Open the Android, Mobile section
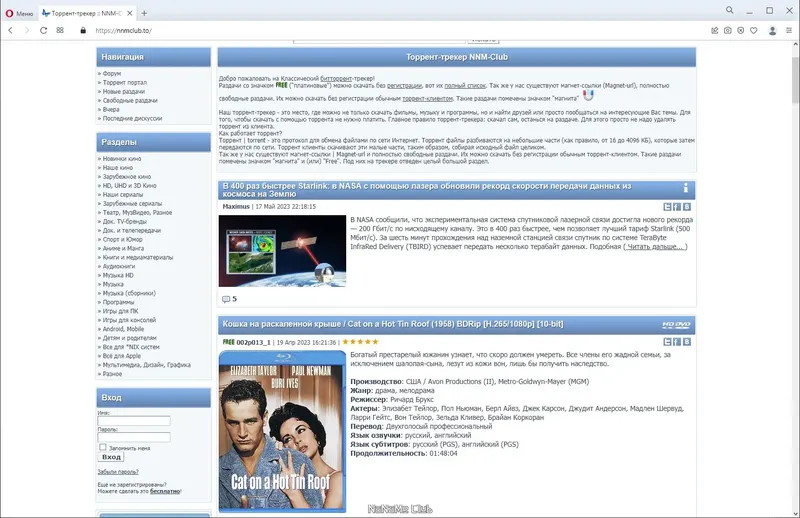Viewport: 800px width, 518px height. [x=123, y=329]
